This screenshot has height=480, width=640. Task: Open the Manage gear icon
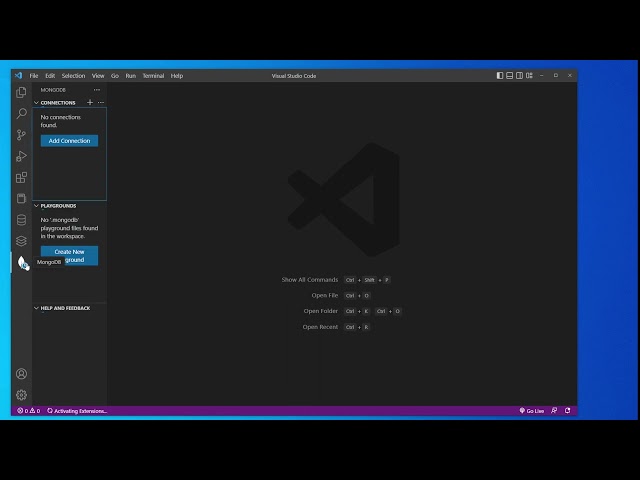point(21,395)
